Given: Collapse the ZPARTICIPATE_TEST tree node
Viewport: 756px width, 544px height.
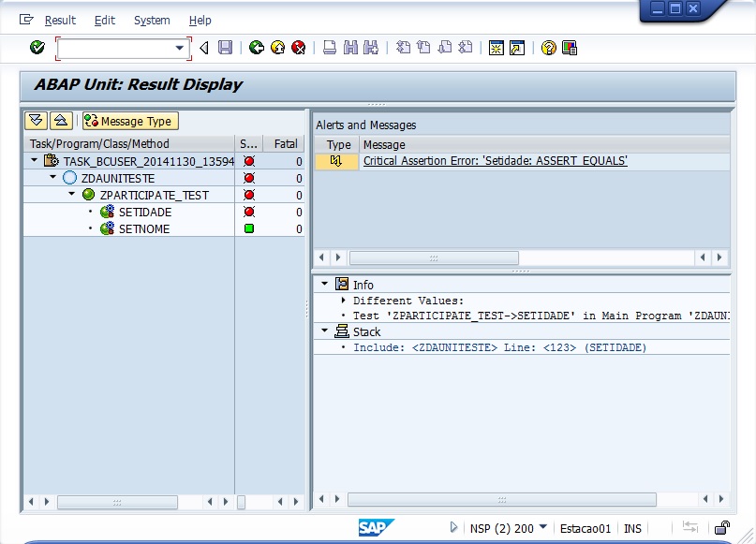Looking at the screenshot, I should (71, 195).
